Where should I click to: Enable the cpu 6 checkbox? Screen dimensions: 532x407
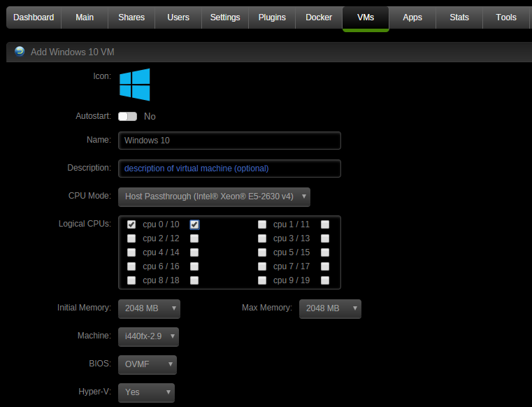[131, 266]
